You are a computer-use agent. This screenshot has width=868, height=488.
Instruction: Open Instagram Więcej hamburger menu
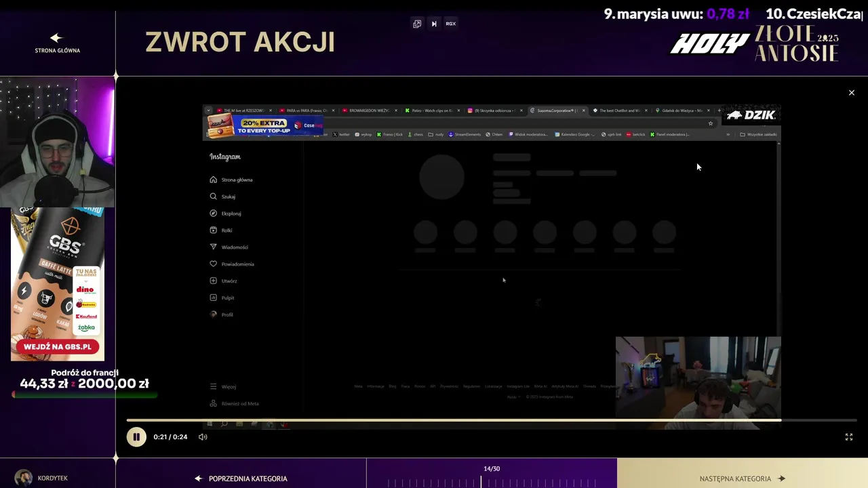(x=214, y=387)
